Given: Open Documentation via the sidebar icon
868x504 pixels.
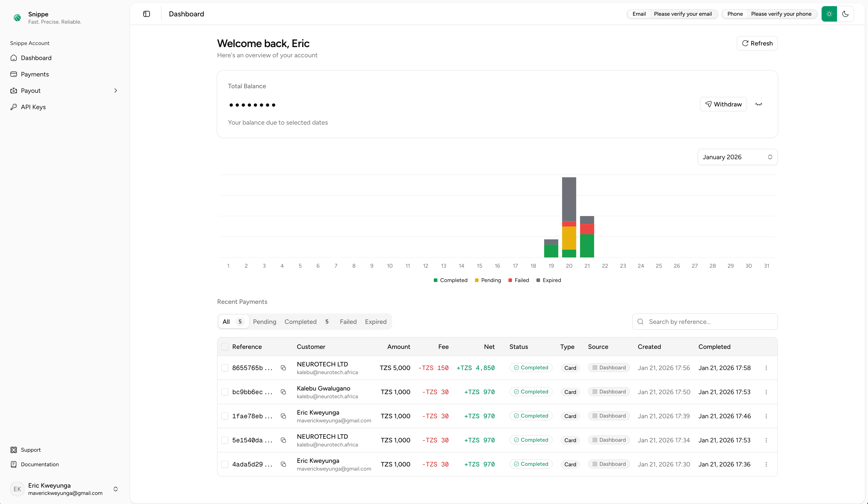Looking at the screenshot, I should [x=14, y=464].
